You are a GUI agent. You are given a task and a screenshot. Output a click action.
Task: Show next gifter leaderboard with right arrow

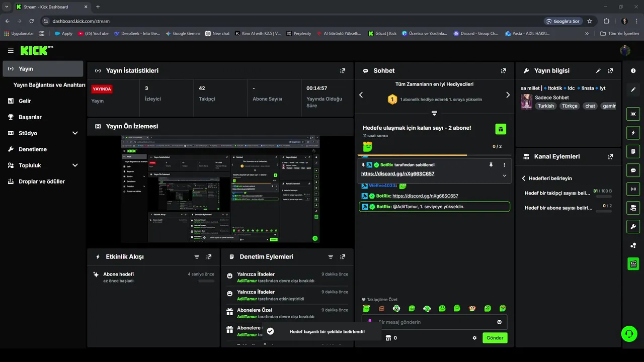pos(508,95)
